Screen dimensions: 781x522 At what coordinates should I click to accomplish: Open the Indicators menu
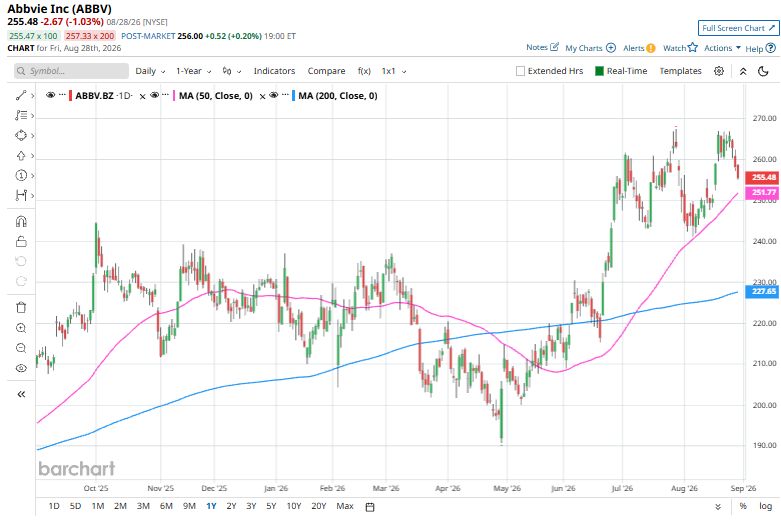pos(274,71)
